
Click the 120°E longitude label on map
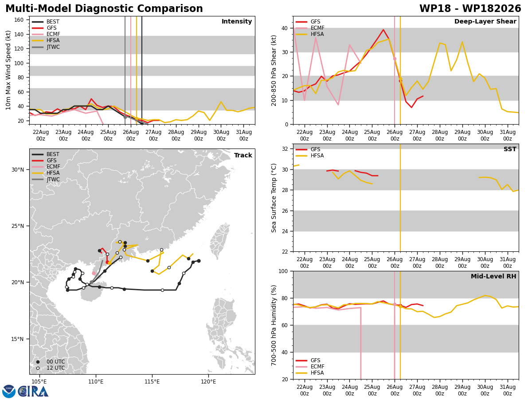pyautogui.click(x=208, y=382)
